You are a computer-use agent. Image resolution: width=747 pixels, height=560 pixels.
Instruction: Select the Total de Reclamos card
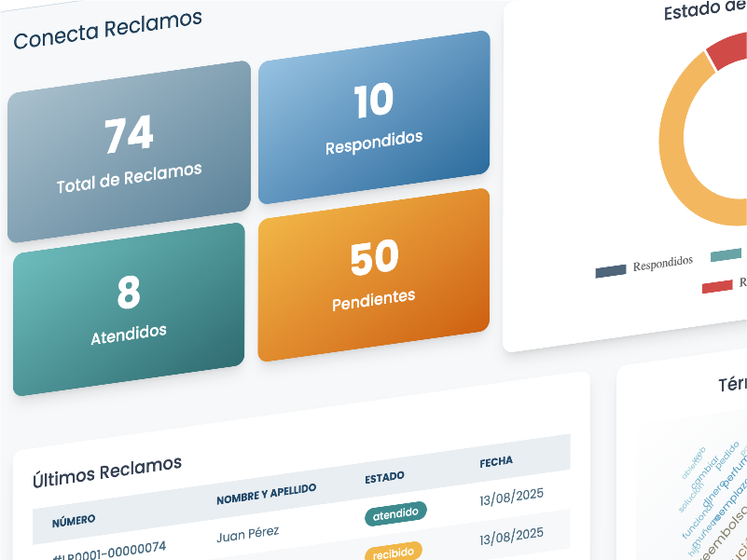point(128,144)
